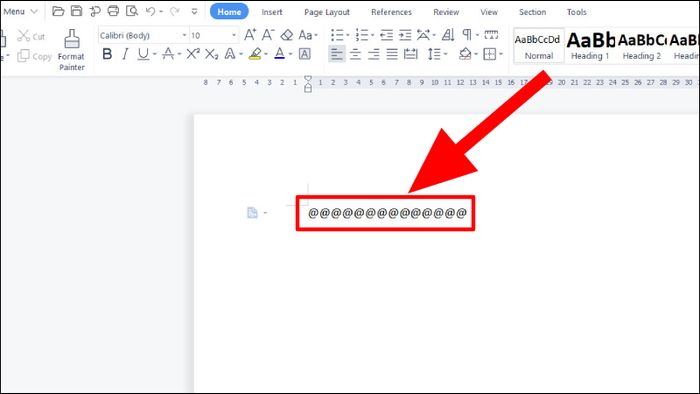Click the Tabs ruler icon in the ribbon
The image size is (700, 394).
pyautogui.click(x=491, y=35)
